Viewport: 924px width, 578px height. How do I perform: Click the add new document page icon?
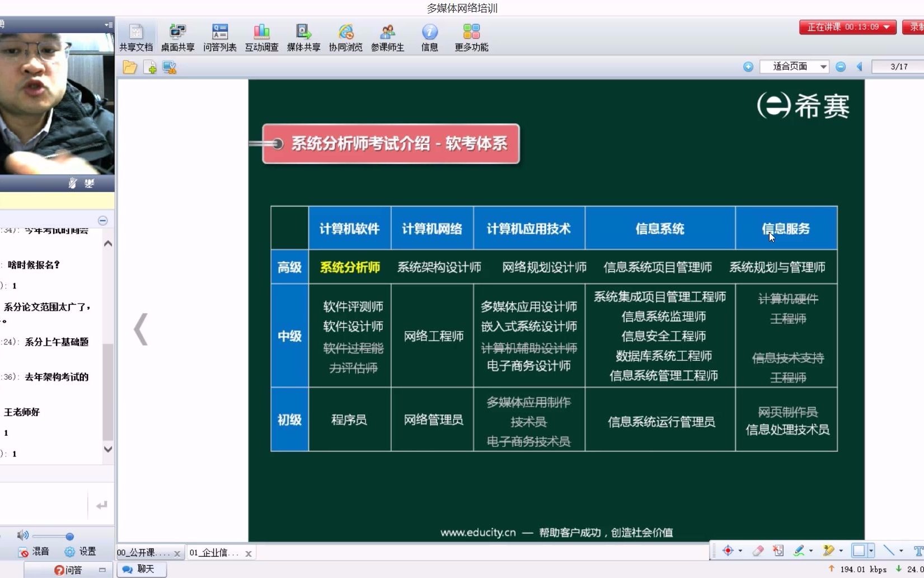click(x=150, y=67)
